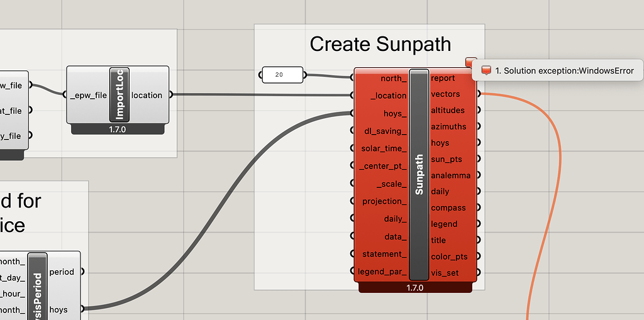Click the legend_par_ input on Sunpath

click(x=382, y=272)
